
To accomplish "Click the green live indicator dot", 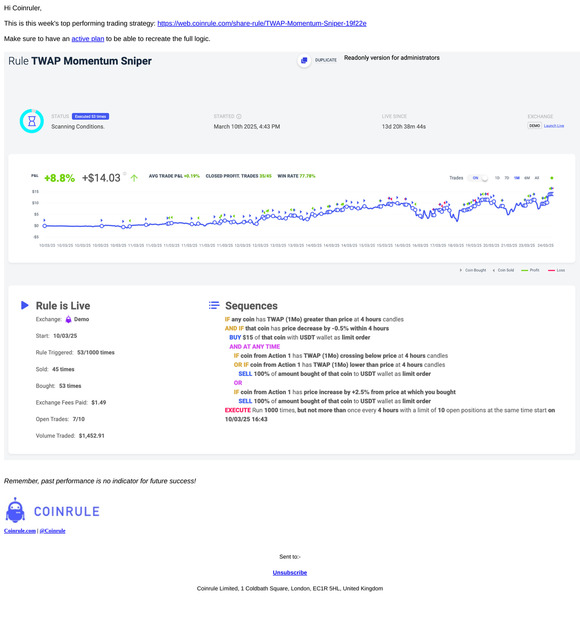I will tap(552, 178).
